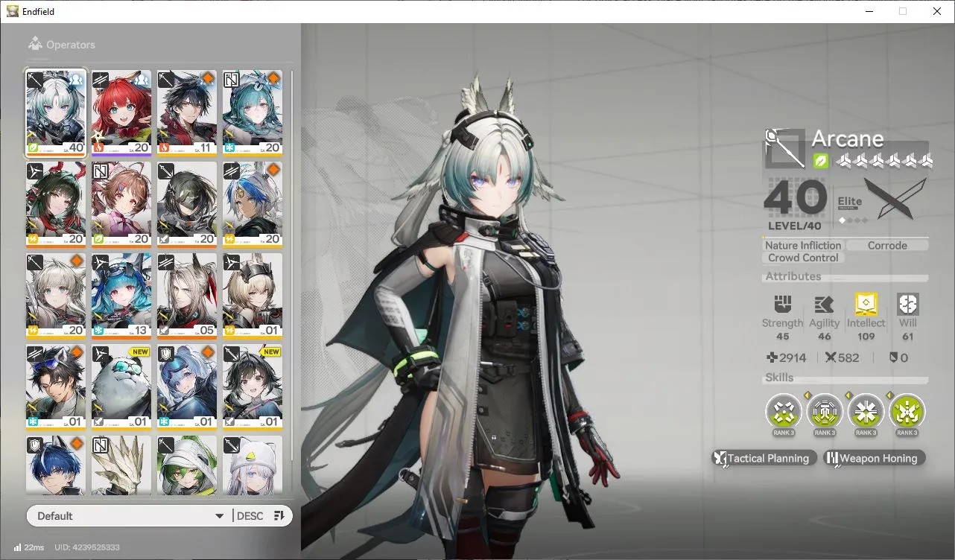Viewport: 955px width, 560px height.
Task: Toggle the DESC sort order
Action: click(x=261, y=516)
